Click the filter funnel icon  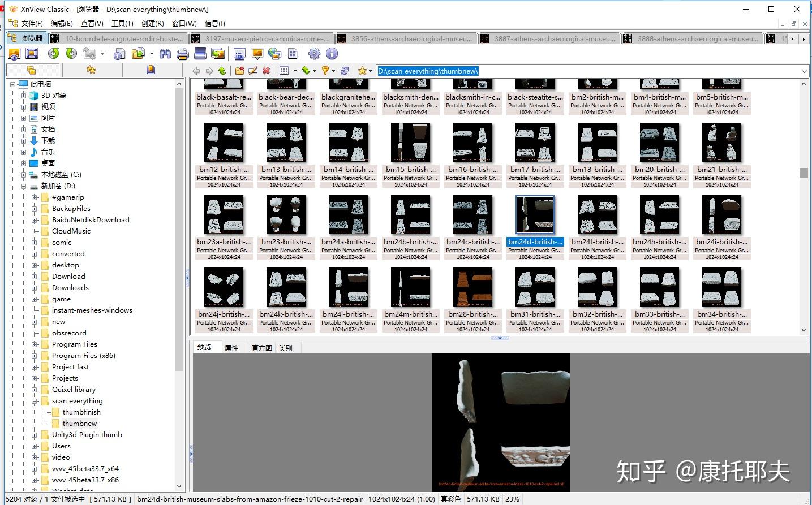[325, 71]
